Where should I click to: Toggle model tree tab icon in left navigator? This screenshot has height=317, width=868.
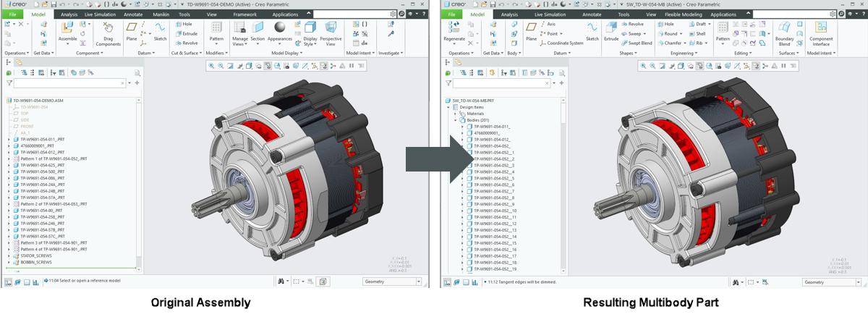point(9,62)
